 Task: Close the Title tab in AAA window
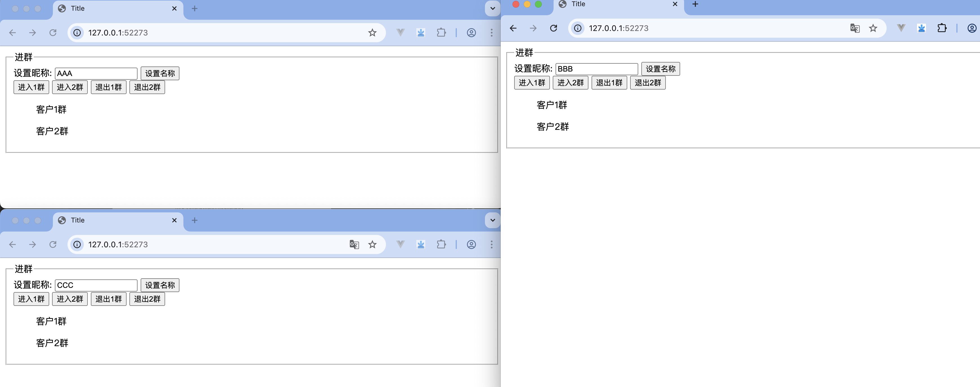174,8
